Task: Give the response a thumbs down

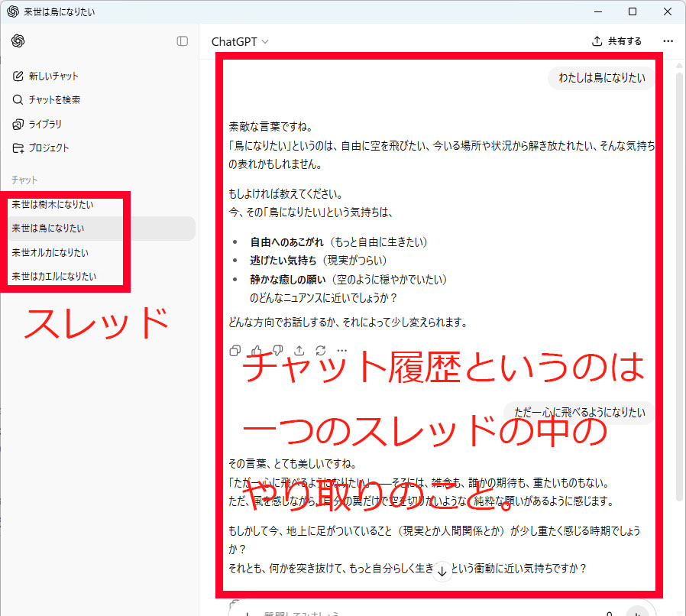Action: coord(278,350)
